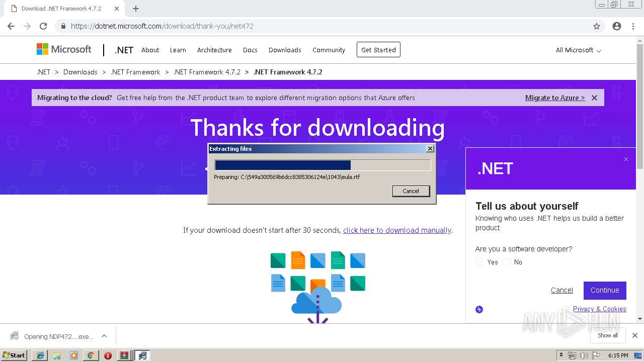The image size is (644, 362).
Task: Click the extraction progress bar
Action: [323, 165]
